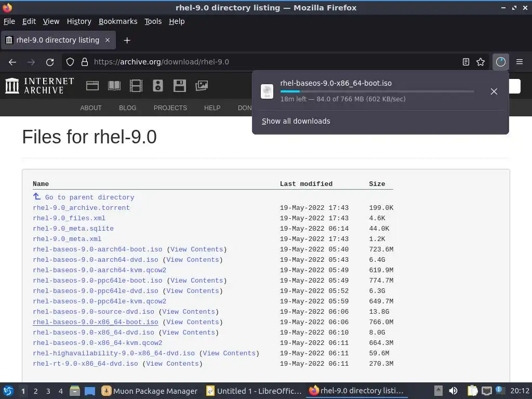Download rhel-baseos-9.0-ppc64le-kvm.qcow2
Image resolution: width=532 pixels, height=399 pixels.
(x=99, y=301)
